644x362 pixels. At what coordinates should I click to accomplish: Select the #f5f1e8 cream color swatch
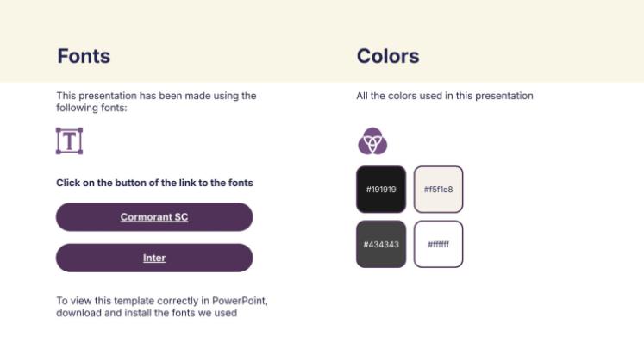tap(438, 189)
